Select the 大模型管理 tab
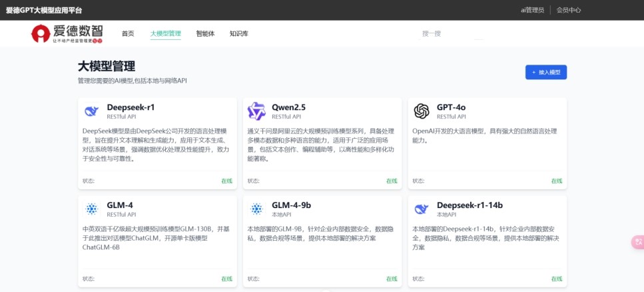644x292 pixels. 166,34
